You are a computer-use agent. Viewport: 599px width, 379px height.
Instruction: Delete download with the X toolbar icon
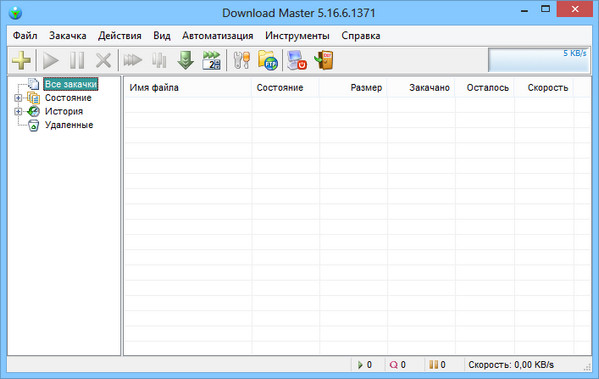pyautogui.click(x=103, y=60)
